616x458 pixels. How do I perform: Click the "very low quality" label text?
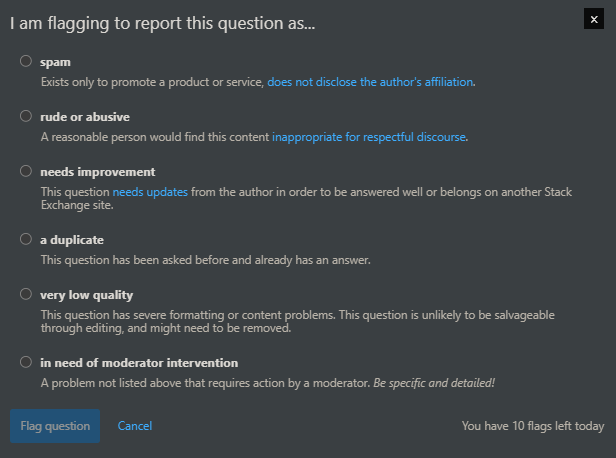click(87, 295)
